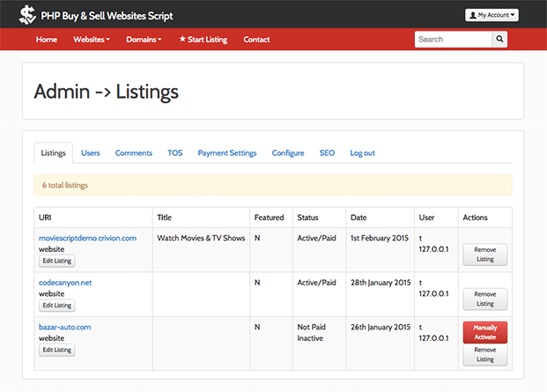Open the My Account dropdown

[x=492, y=15]
